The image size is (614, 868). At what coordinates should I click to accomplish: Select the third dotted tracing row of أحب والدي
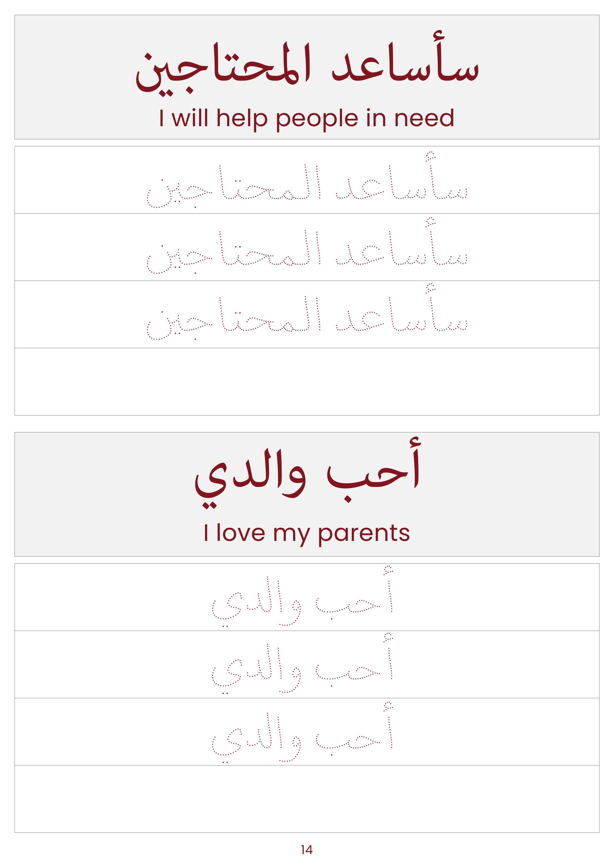tap(307, 732)
